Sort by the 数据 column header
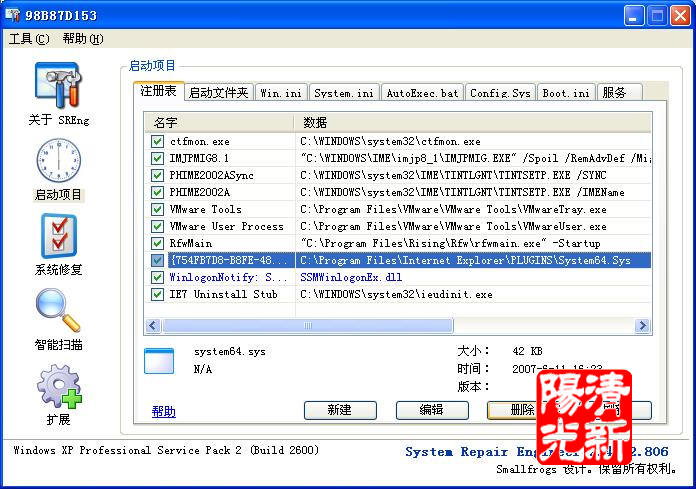 472,122
